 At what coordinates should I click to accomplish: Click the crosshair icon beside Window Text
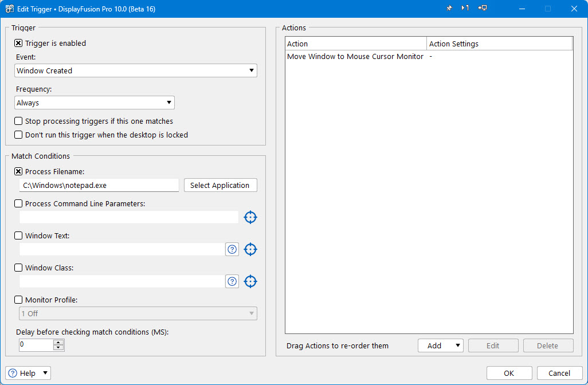pyautogui.click(x=250, y=249)
